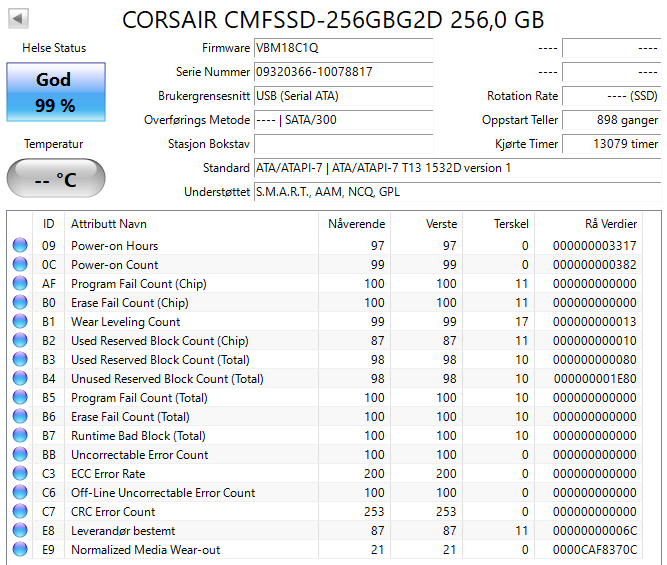Click the first empty ---- field beside Firmware
667x565 pixels.
tap(612, 48)
